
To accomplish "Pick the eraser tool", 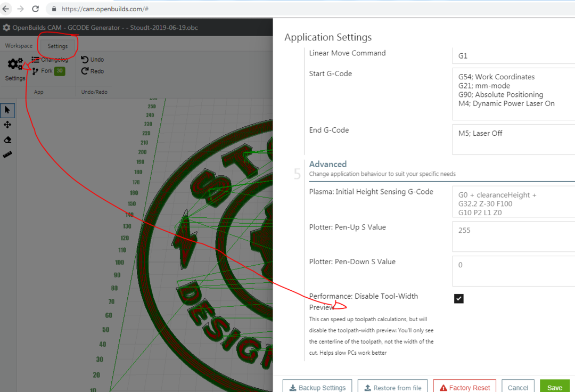I will pos(7,140).
